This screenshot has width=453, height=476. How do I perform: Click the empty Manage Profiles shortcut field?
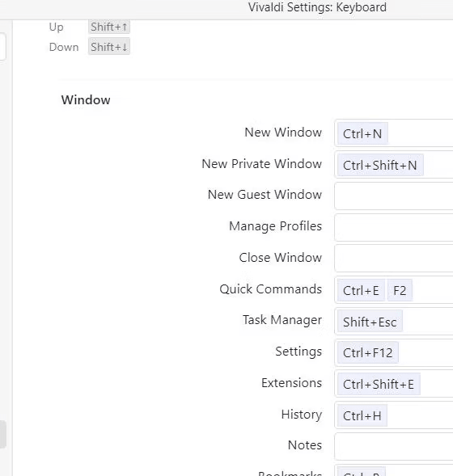[x=394, y=227]
